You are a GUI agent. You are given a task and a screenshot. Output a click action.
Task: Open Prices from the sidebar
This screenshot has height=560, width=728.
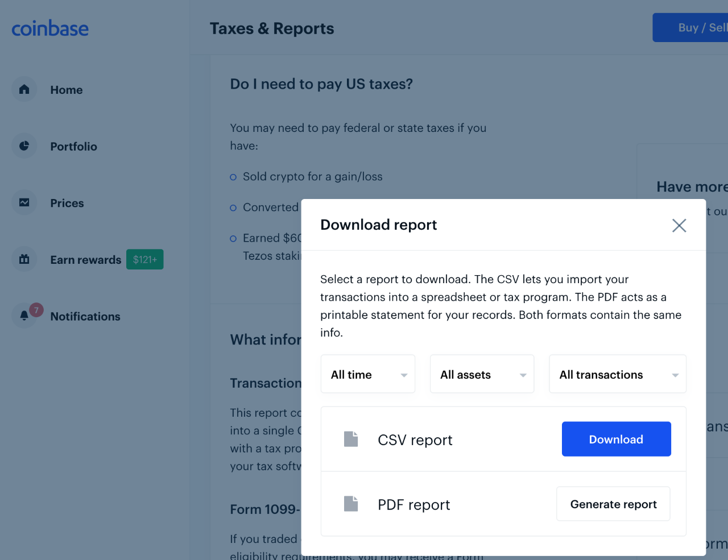[67, 203]
